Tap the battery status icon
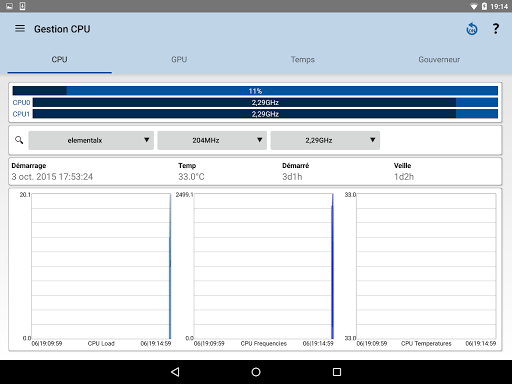 (484, 6)
